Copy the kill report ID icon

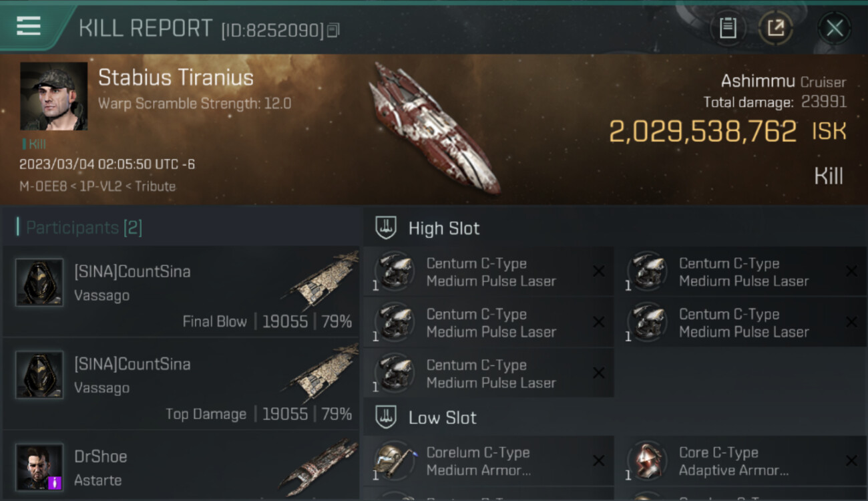[x=333, y=30]
